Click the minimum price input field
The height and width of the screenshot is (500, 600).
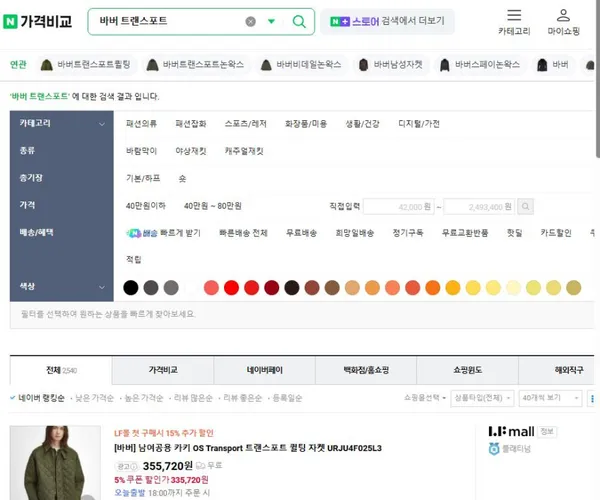tap(398, 207)
